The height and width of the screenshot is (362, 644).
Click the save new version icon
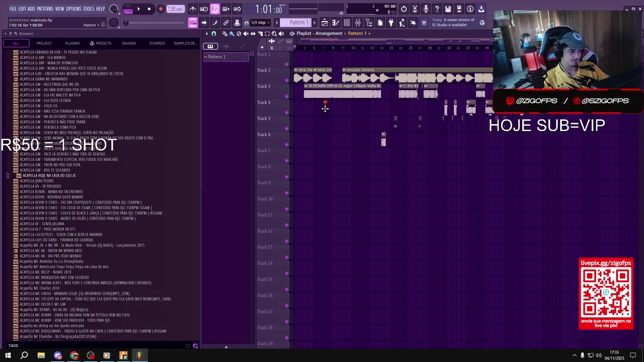(x=459, y=9)
